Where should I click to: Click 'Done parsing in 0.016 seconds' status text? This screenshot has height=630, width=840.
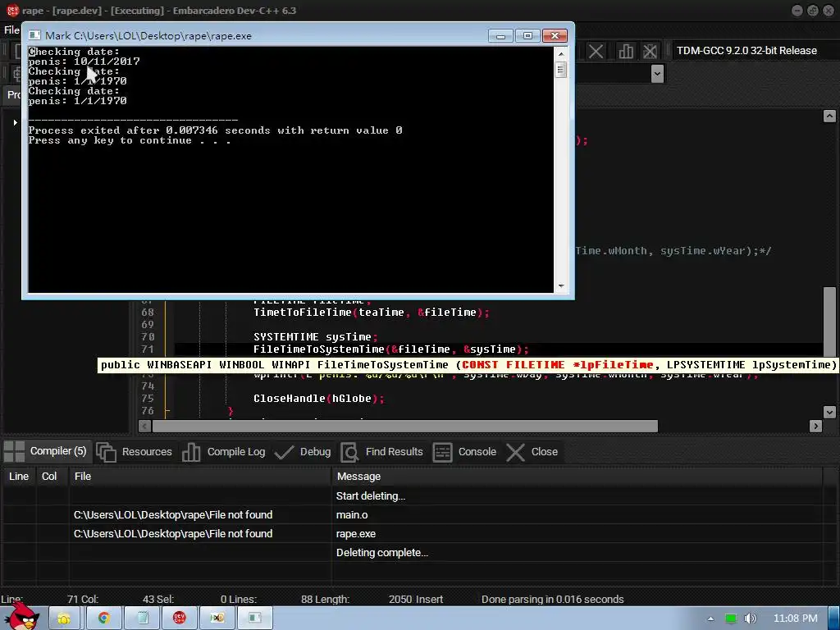pos(552,599)
